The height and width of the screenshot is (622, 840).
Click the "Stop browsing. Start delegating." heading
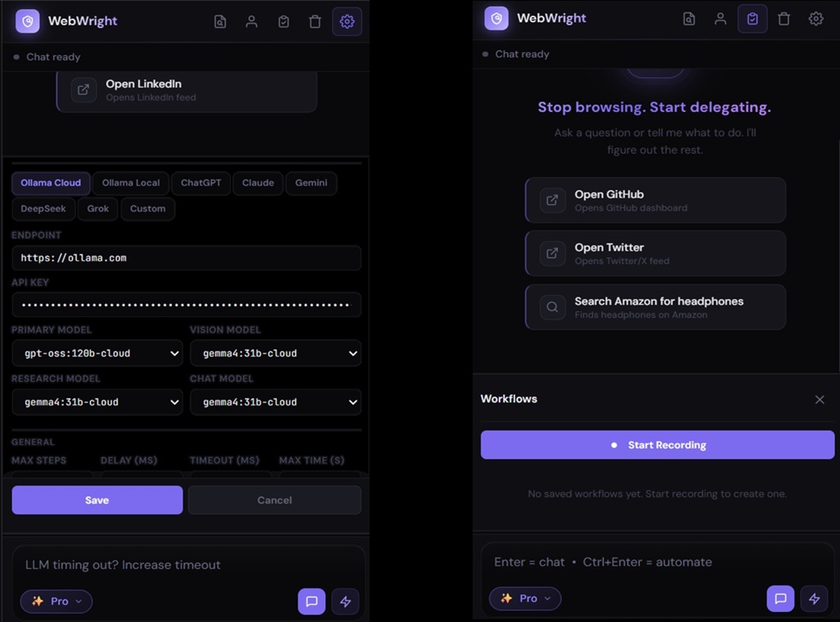(655, 107)
